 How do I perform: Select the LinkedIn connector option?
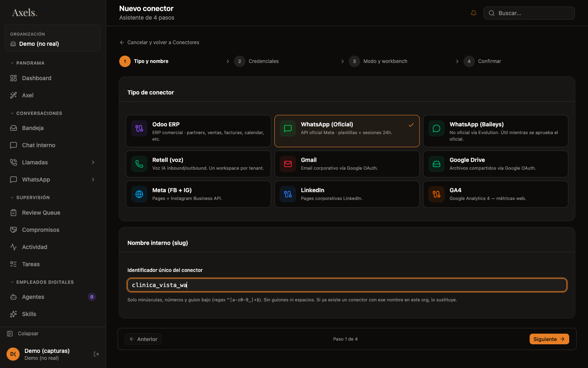[347, 194]
